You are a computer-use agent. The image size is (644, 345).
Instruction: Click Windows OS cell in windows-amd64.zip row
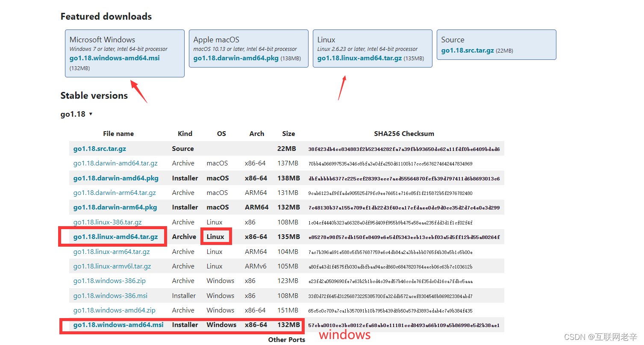221,310
